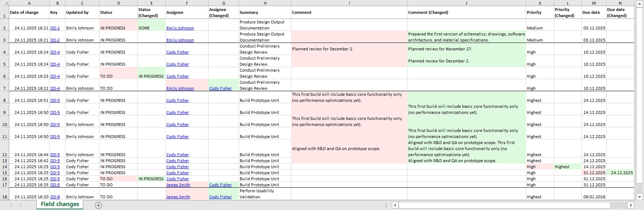Select column N header
The height and width of the screenshot is (210, 644).
620,3
